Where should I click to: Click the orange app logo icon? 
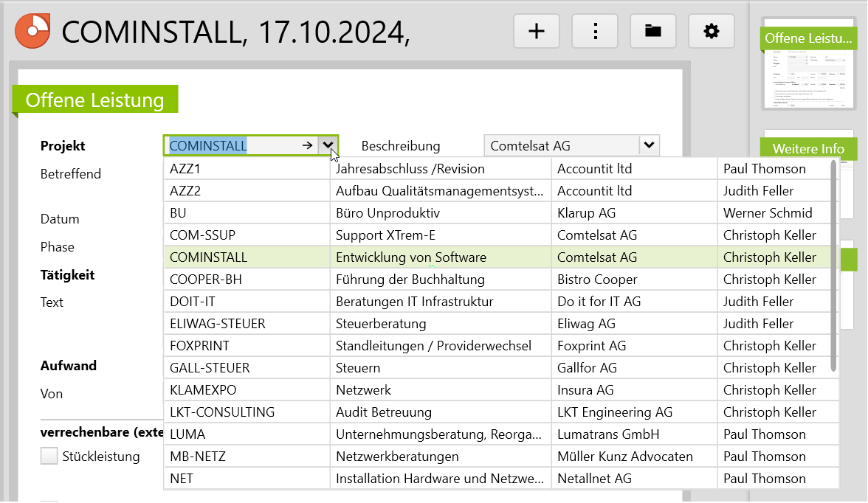(x=32, y=31)
